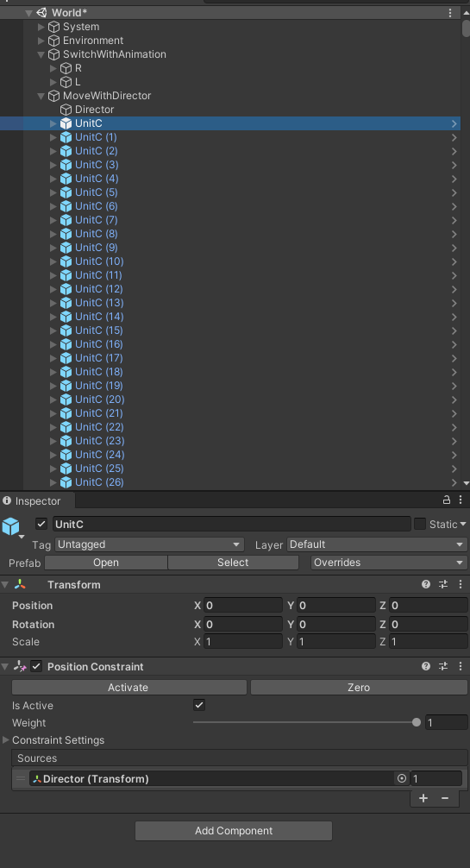Open the World scene options menu
Image resolution: width=470 pixels, height=868 pixels.
pyautogui.click(x=450, y=13)
